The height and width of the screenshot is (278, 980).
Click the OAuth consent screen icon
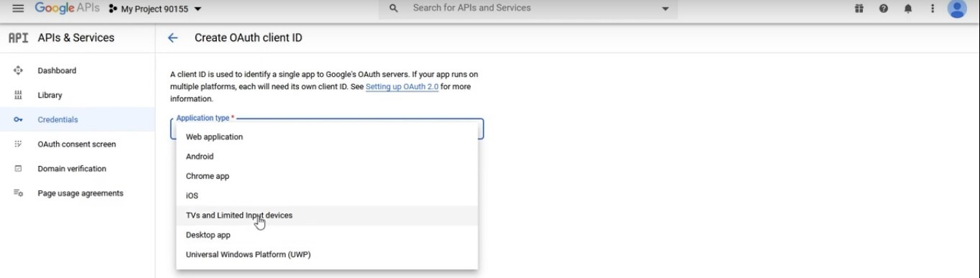click(x=18, y=144)
